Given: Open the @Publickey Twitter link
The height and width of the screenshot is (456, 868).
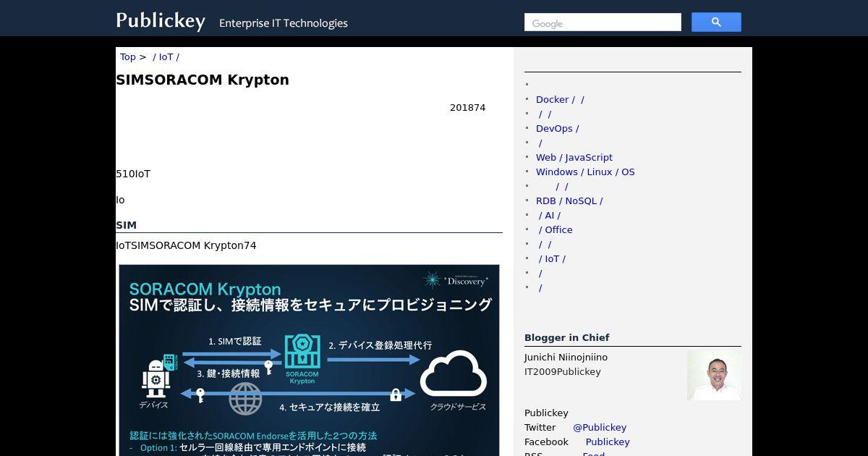Looking at the screenshot, I should pyautogui.click(x=600, y=427).
